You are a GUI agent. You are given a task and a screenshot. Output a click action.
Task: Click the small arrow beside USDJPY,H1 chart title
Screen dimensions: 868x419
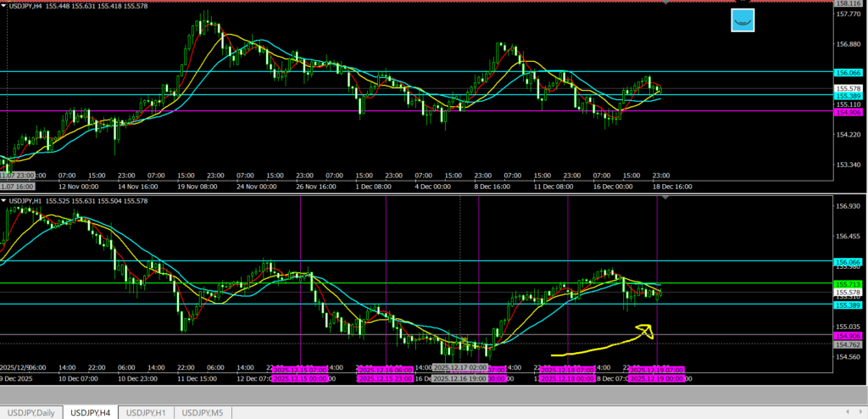click(4, 201)
